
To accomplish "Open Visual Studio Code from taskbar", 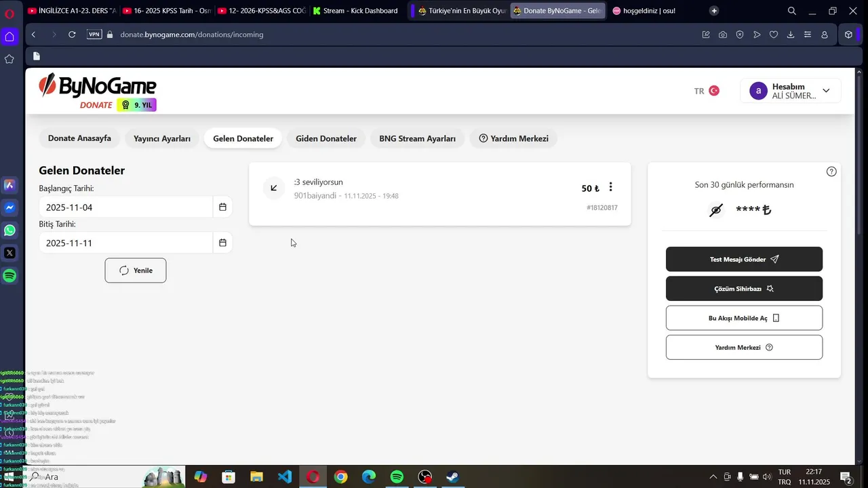I will pyautogui.click(x=285, y=477).
